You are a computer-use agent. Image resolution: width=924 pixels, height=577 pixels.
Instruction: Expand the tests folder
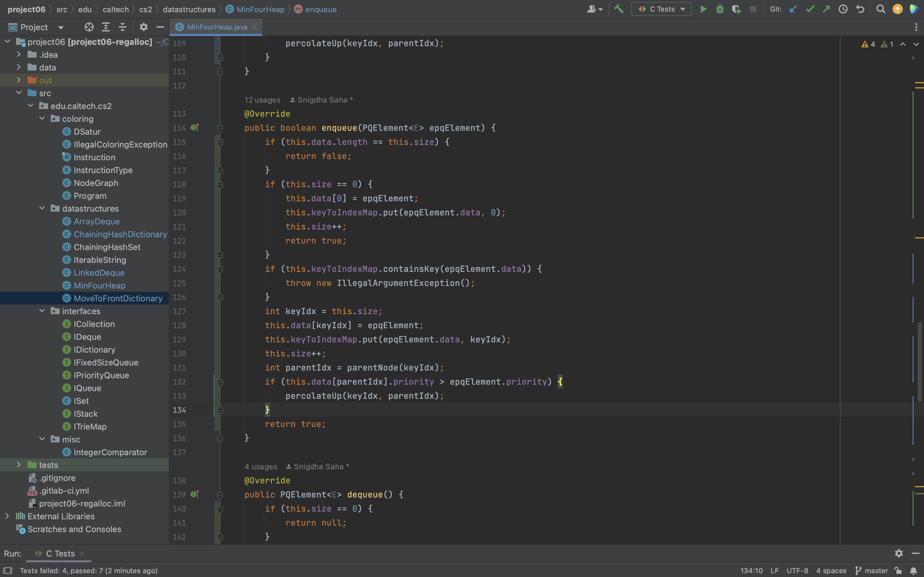click(x=18, y=465)
